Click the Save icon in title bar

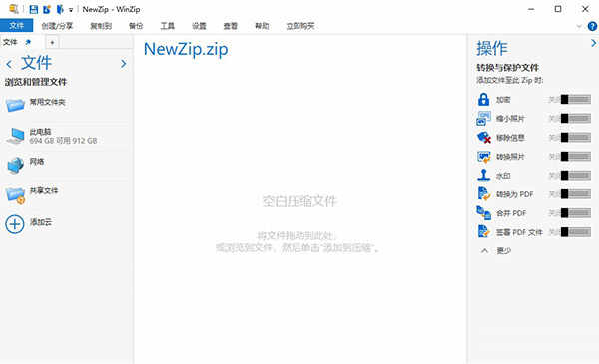click(34, 9)
